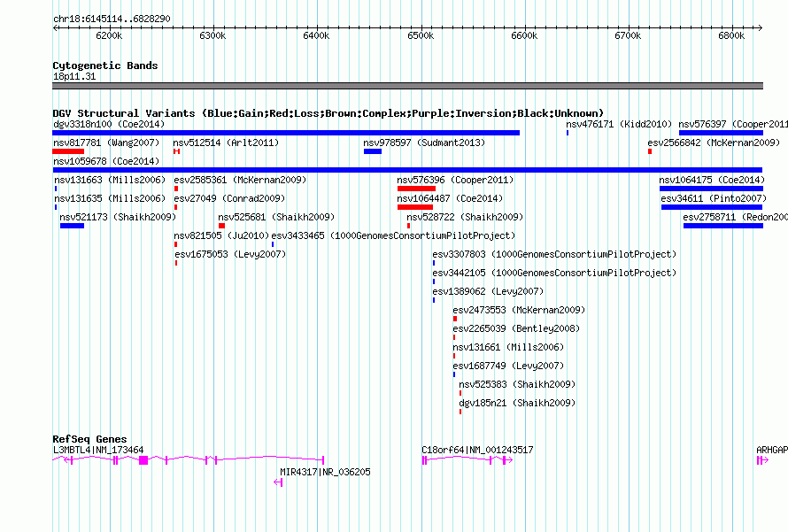Open variant esv27049 (Conrad2009)
The width and height of the screenshot is (788, 532).
coord(229,198)
